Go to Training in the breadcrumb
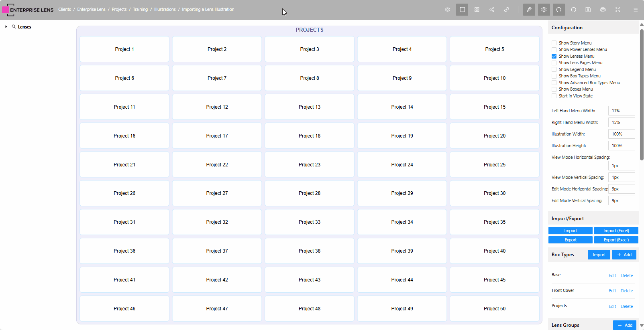Screen dimensions: 644x330 (140, 9)
